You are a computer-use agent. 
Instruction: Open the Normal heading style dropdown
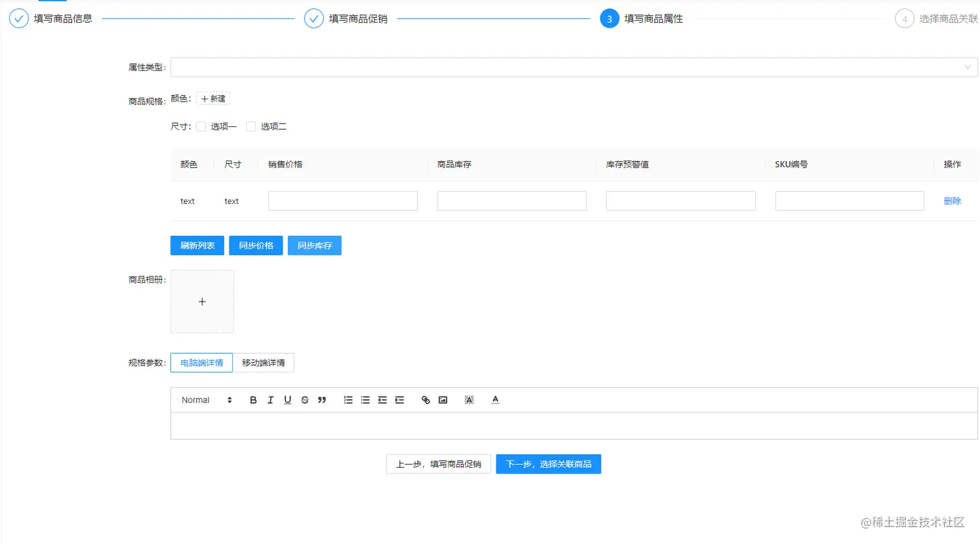click(207, 400)
